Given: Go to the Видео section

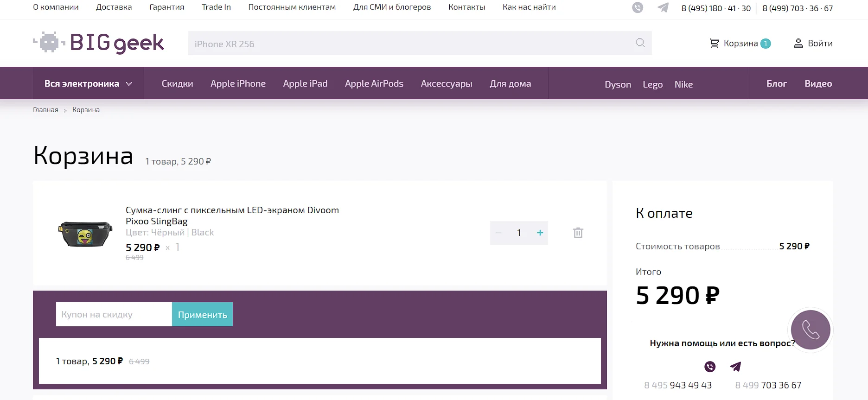Looking at the screenshot, I should pyautogui.click(x=818, y=83).
